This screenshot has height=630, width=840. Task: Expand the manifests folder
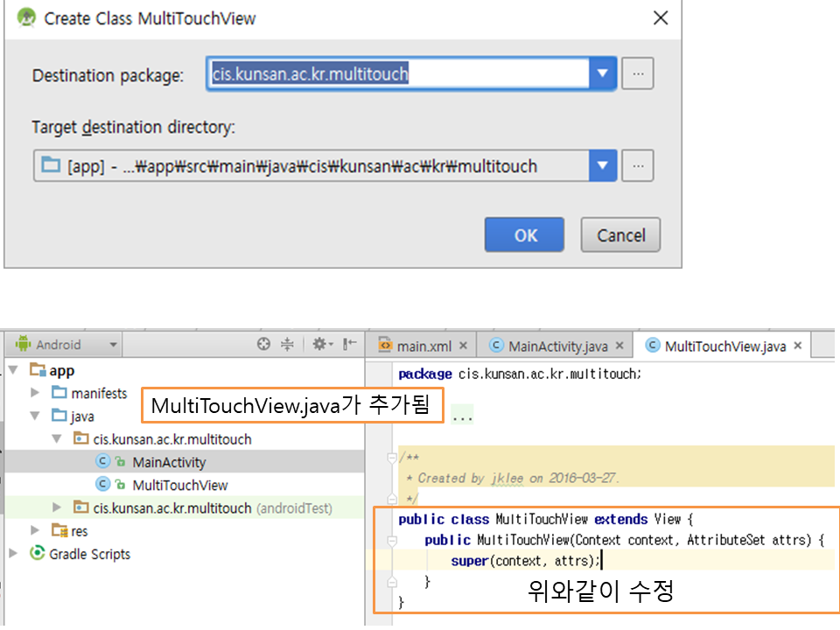click(35, 393)
